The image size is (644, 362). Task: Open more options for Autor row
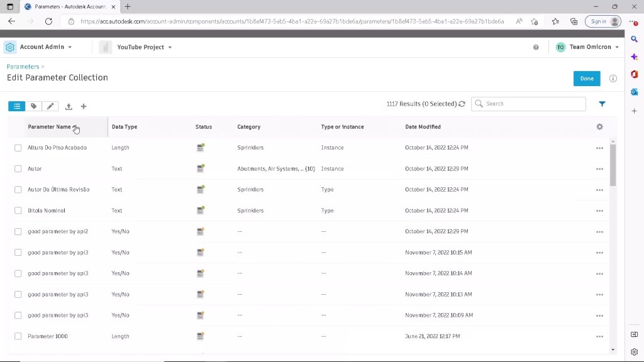(599, 169)
